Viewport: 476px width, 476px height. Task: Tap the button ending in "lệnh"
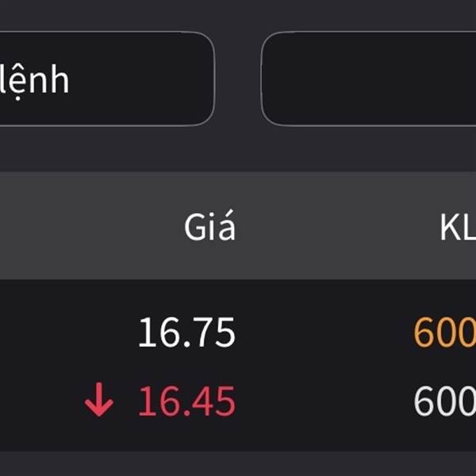(103, 79)
